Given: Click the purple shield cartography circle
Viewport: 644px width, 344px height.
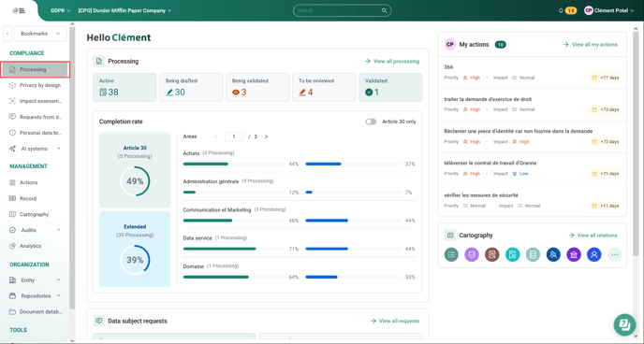Looking at the screenshot, I should pyautogui.click(x=472, y=254).
